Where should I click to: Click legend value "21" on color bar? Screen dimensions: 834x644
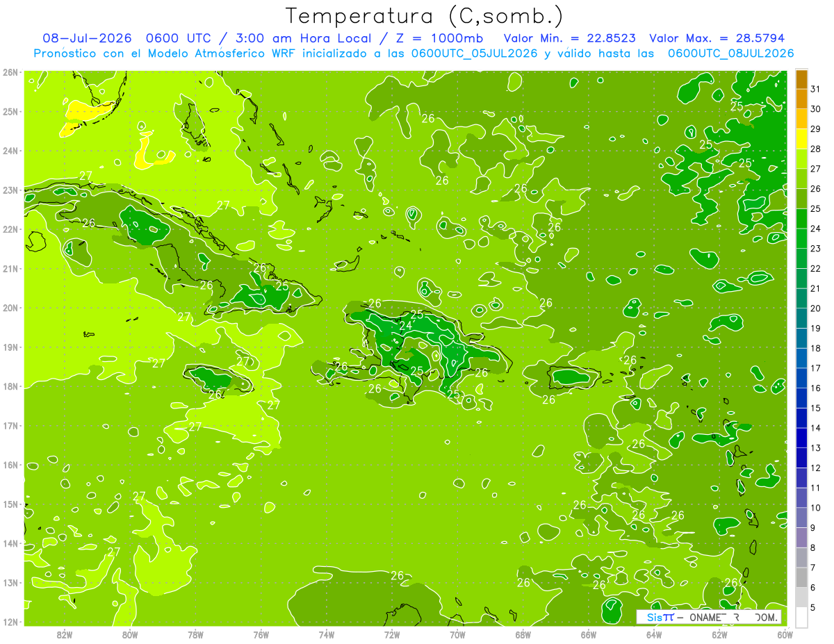(x=815, y=288)
